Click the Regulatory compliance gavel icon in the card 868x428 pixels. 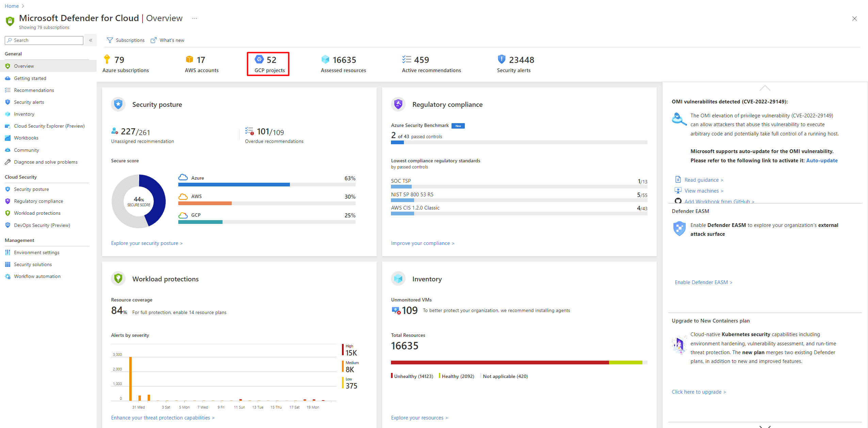[x=398, y=104]
